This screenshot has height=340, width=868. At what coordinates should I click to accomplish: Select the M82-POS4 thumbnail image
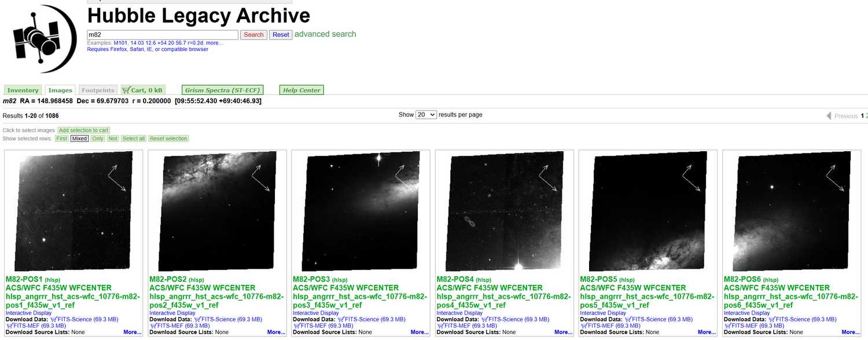click(505, 211)
